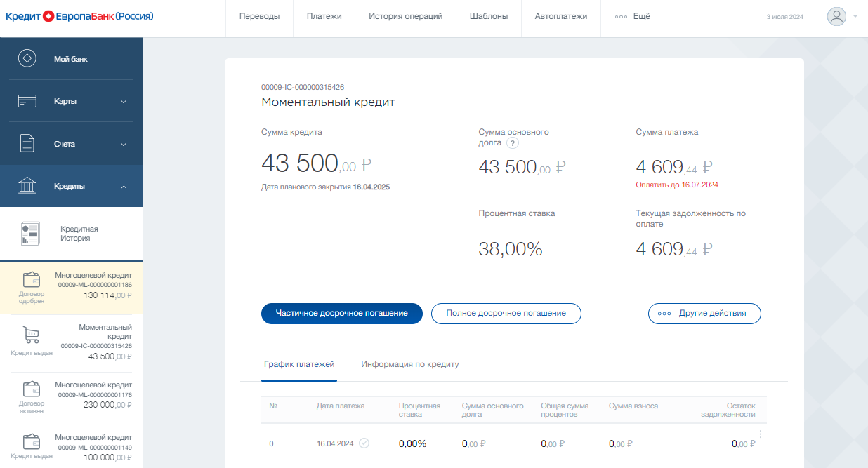The image size is (868, 468).
Task: Click the Мой банк diamond icon
Action: 27,59
